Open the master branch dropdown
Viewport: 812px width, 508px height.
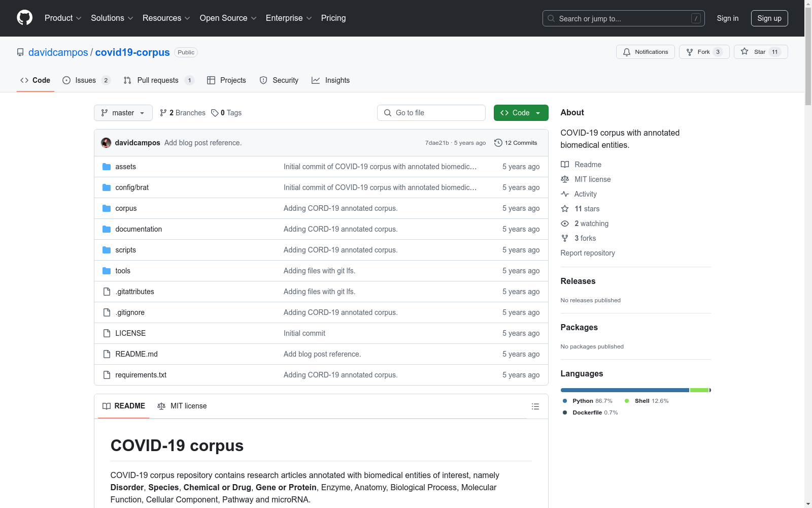123,113
